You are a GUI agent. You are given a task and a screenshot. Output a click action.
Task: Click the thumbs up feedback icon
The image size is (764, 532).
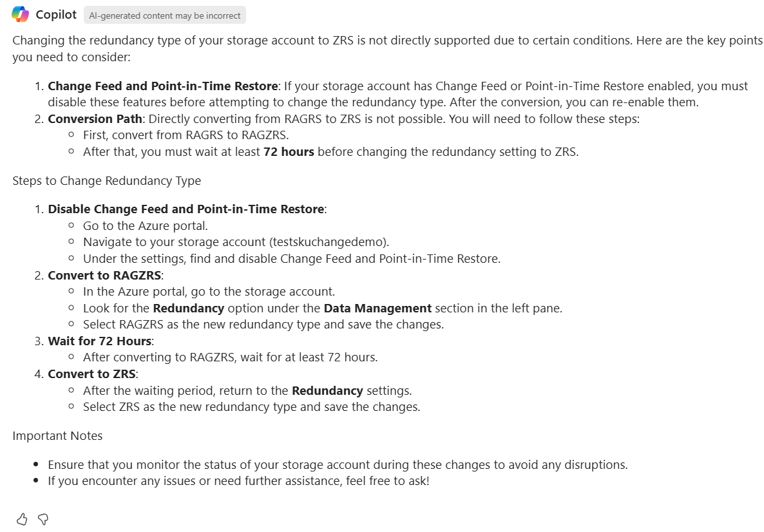click(x=22, y=518)
